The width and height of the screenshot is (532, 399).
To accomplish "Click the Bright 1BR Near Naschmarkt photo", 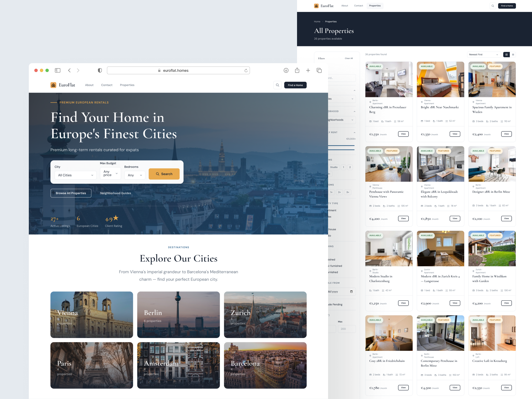I will [441, 80].
